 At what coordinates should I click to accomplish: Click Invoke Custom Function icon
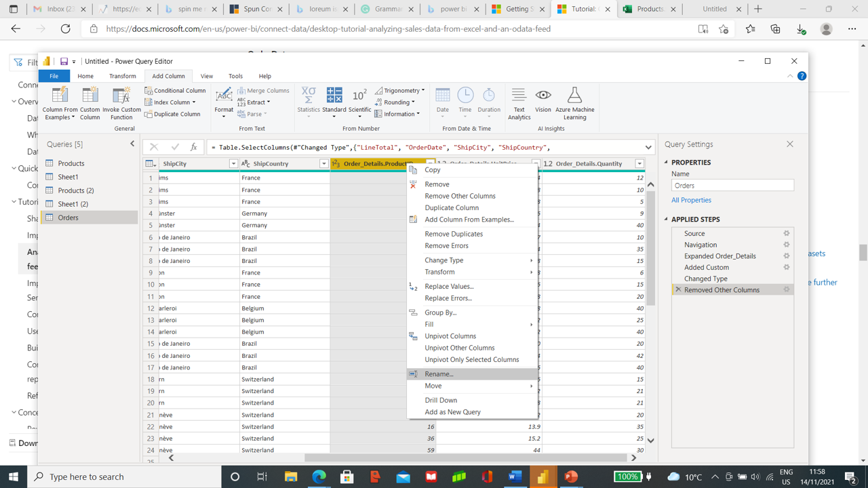tap(121, 95)
